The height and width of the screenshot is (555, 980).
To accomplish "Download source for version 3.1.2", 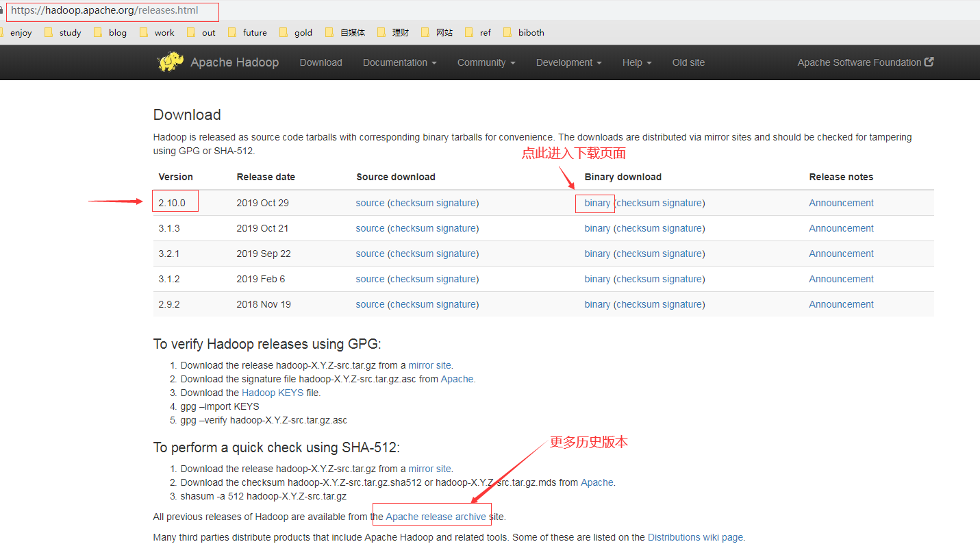I will [370, 279].
